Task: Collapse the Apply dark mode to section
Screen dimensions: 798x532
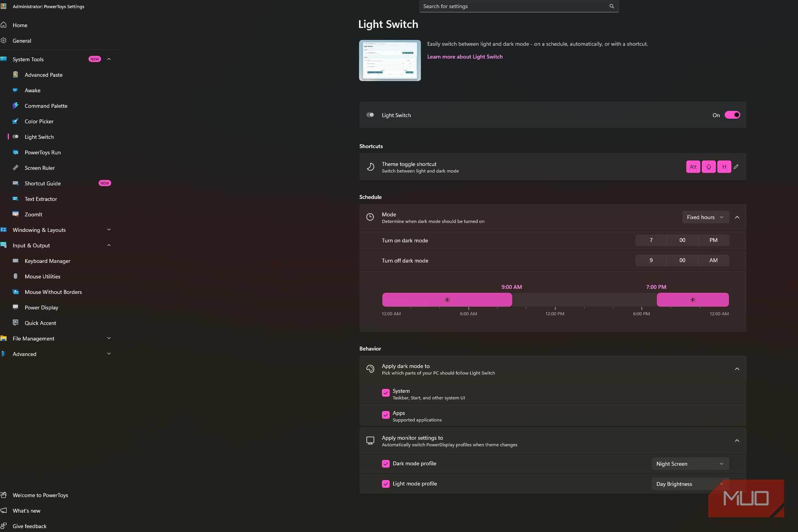Action: coord(737,369)
